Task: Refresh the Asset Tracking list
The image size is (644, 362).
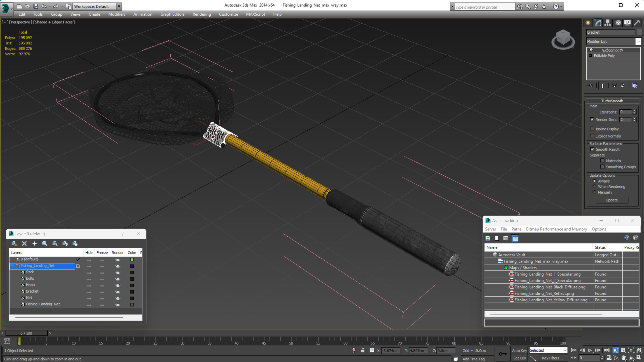Action: (x=488, y=238)
